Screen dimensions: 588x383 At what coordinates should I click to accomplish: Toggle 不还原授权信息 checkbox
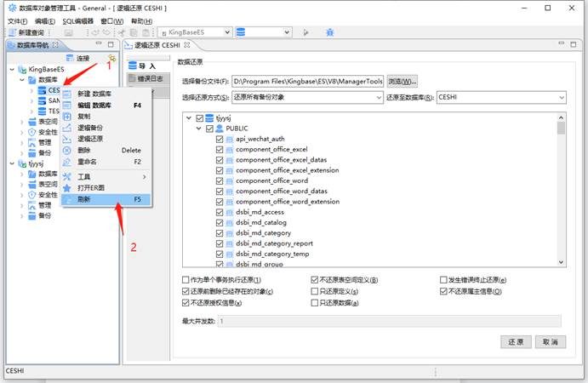point(186,303)
